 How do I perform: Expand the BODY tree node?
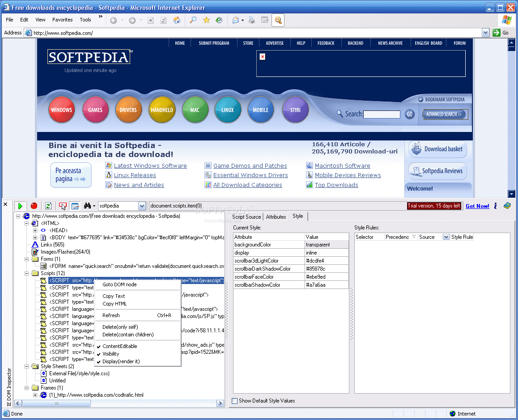pyautogui.click(x=35, y=238)
